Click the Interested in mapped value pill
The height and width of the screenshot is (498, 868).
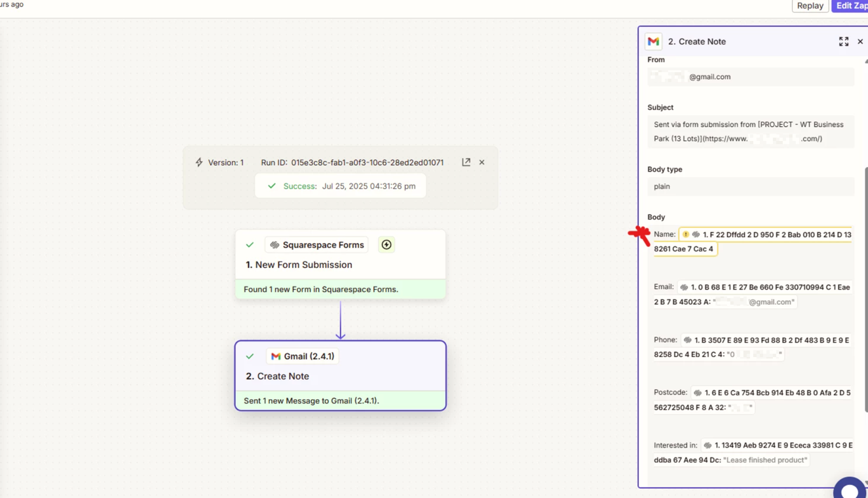click(753, 452)
